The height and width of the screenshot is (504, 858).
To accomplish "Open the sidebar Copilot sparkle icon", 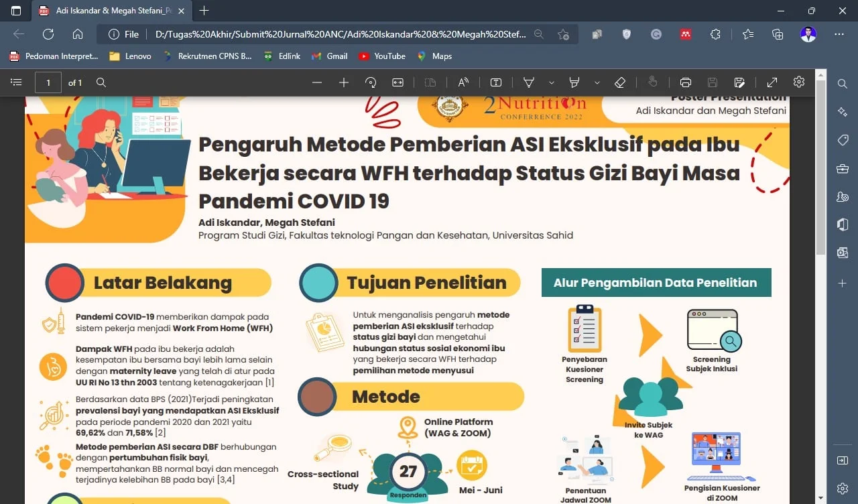I will (x=843, y=112).
